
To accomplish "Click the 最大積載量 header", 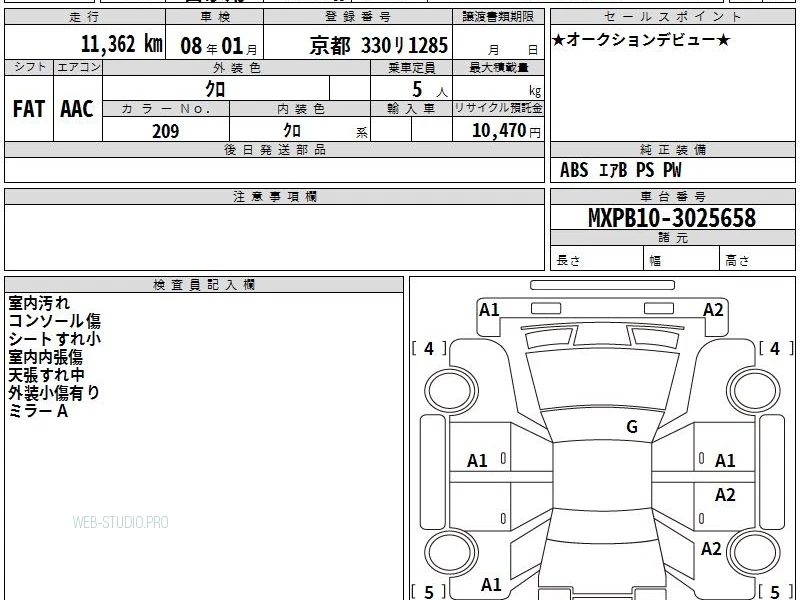I will pos(498,67).
